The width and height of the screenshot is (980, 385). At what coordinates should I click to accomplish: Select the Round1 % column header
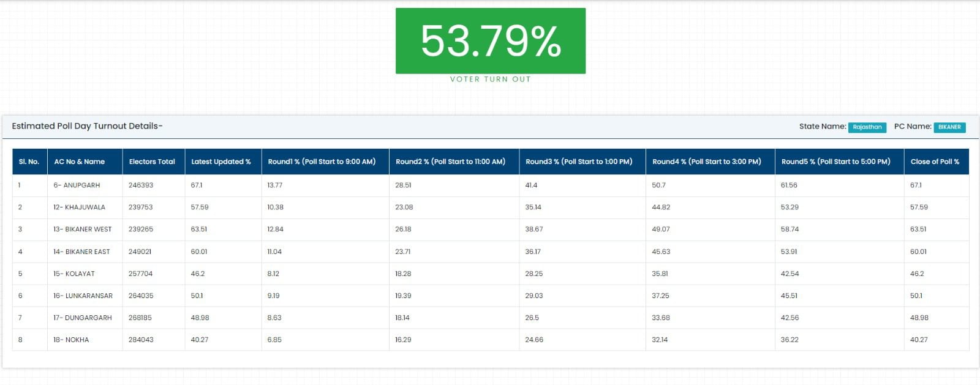(322, 162)
